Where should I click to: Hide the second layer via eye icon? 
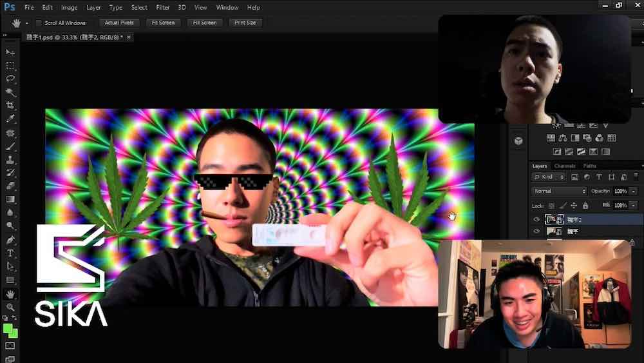pos(536,231)
